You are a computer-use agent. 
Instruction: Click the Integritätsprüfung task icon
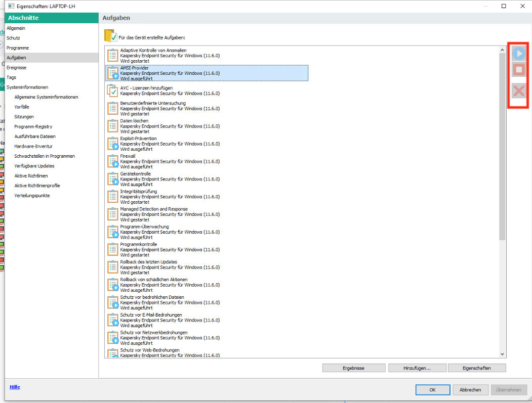(x=113, y=196)
